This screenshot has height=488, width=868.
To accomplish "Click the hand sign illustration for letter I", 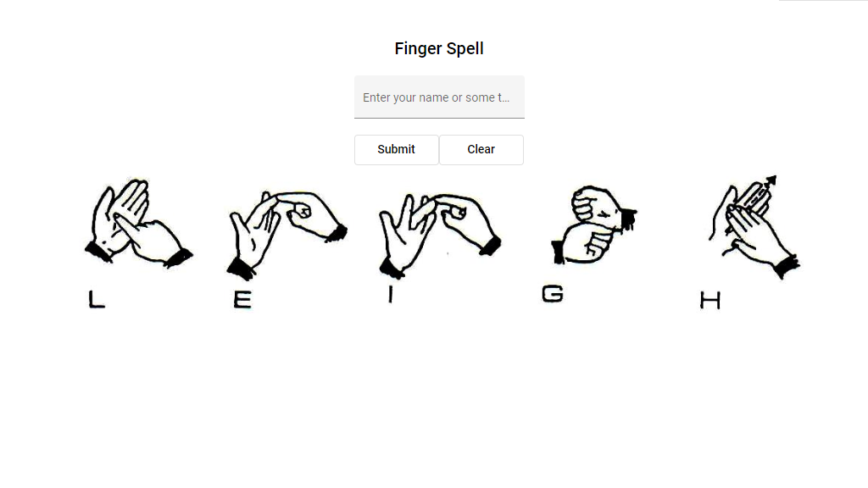I will [x=440, y=236].
